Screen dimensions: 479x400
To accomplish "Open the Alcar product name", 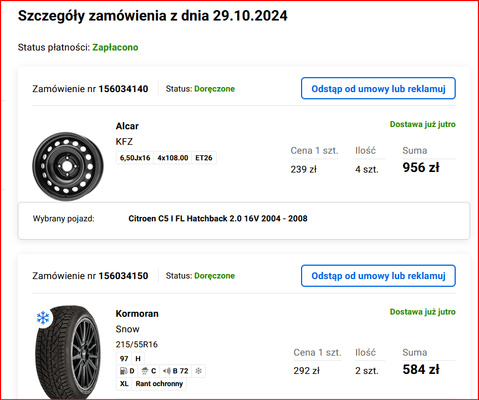I will tap(127, 126).
